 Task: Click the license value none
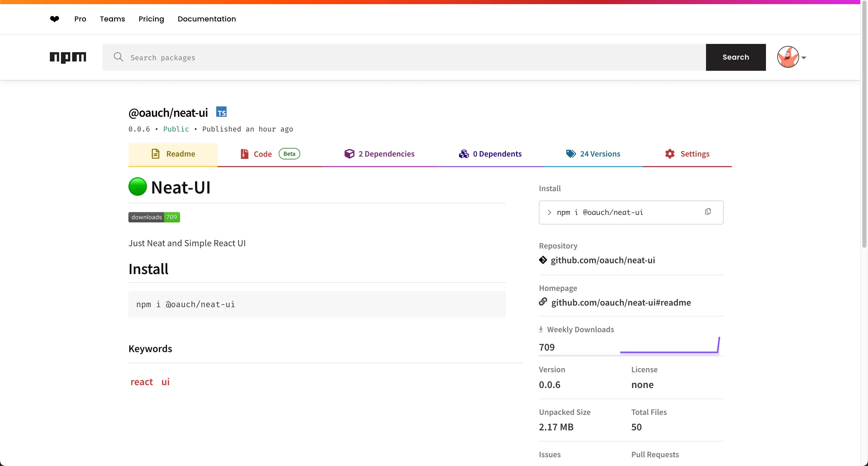(x=642, y=384)
